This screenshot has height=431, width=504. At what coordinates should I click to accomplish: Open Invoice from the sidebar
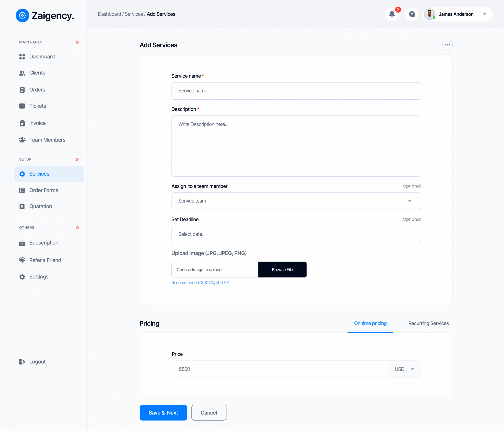[x=37, y=123]
